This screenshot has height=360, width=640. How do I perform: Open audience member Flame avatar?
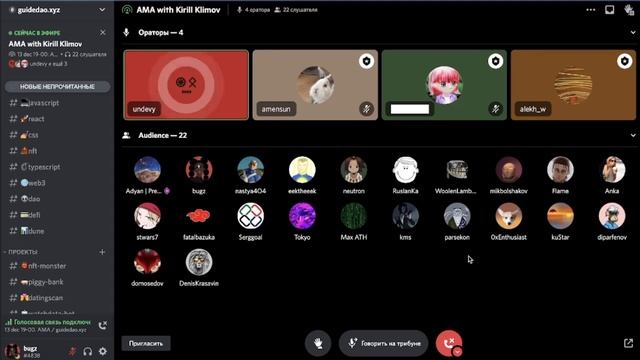[560, 169]
